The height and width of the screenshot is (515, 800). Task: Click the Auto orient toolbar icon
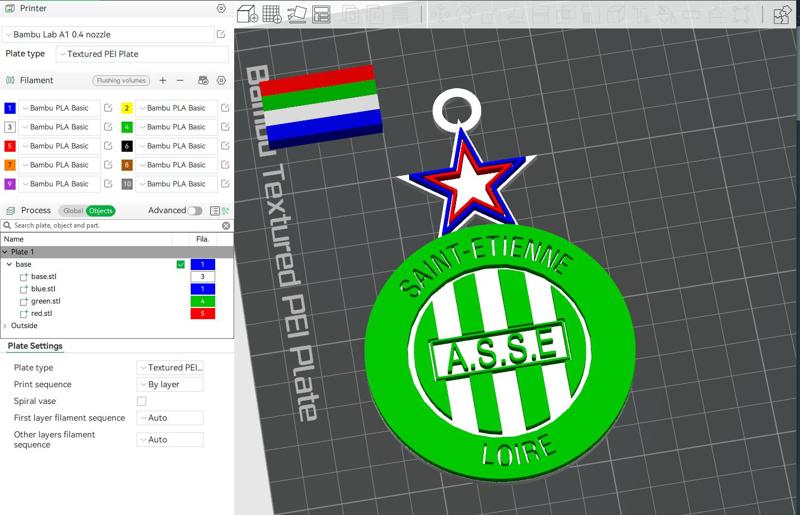297,14
